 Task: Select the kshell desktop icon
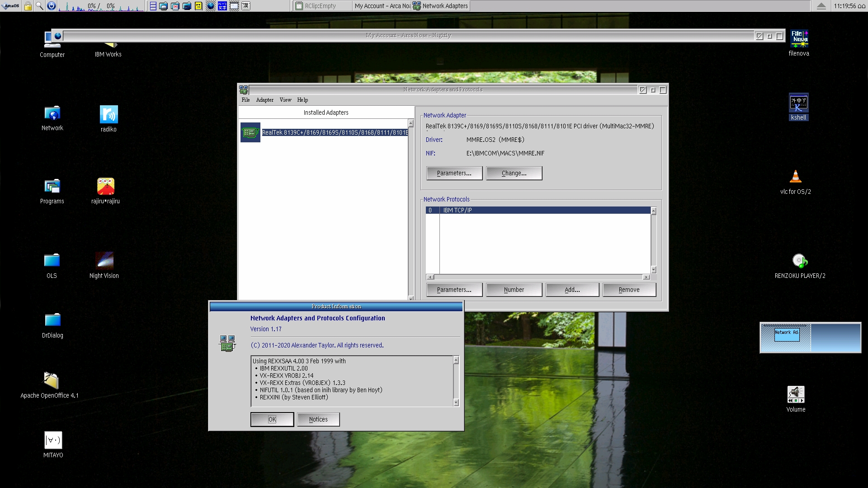point(798,107)
